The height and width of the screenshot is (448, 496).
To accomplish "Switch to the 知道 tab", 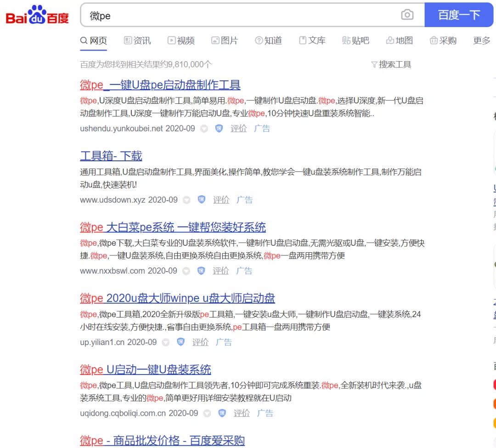I will click(268, 40).
